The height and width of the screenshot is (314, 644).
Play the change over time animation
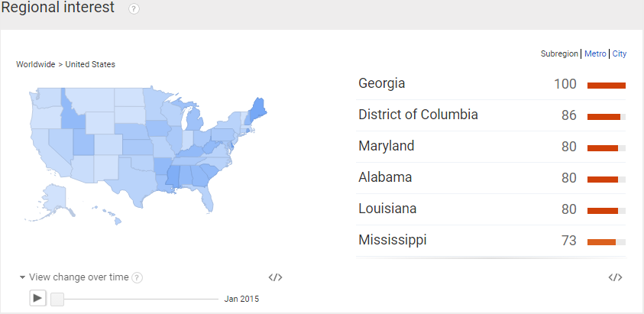pyautogui.click(x=37, y=297)
